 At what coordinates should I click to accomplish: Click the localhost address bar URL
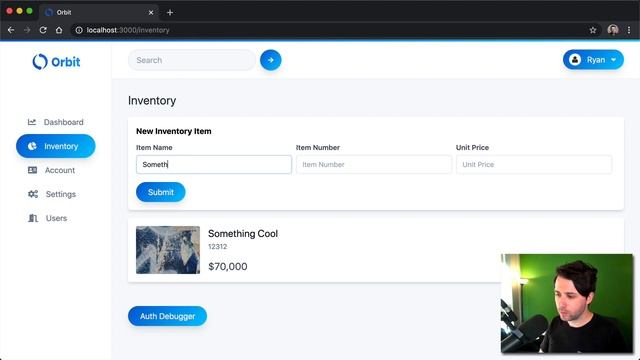pyautogui.click(x=128, y=30)
